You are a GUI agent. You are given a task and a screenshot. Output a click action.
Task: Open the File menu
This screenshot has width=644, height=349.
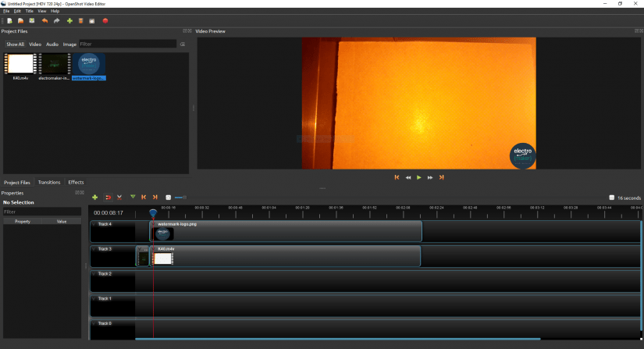(x=6, y=11)
